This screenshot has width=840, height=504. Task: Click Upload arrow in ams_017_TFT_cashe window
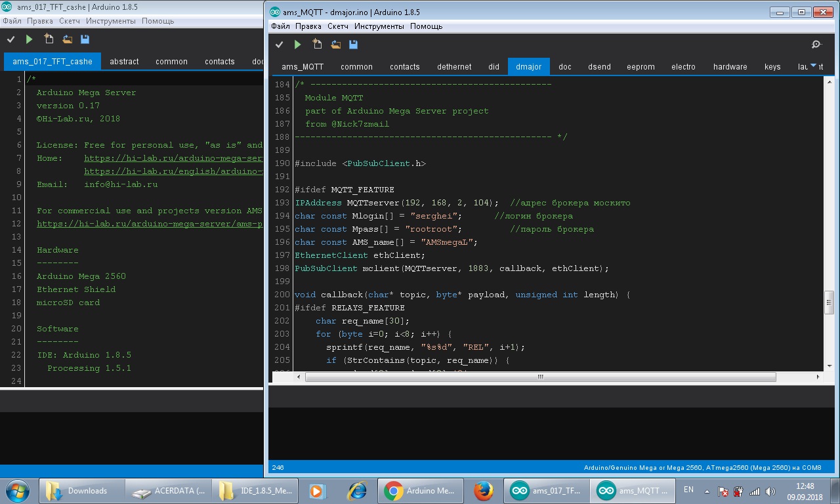[x=29, y=39]
